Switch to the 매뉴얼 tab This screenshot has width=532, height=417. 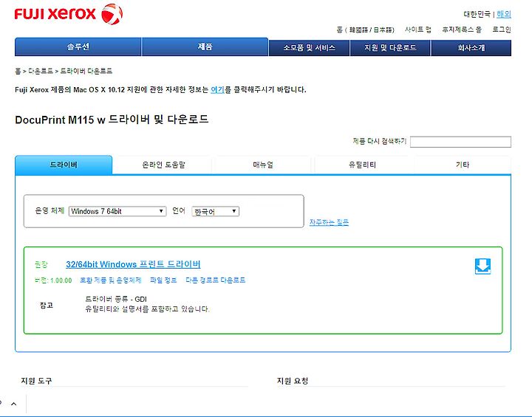[263, 165]
